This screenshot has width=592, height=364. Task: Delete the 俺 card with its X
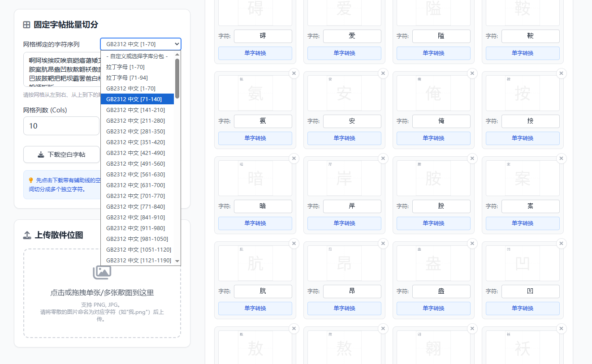tap(472, 73)
